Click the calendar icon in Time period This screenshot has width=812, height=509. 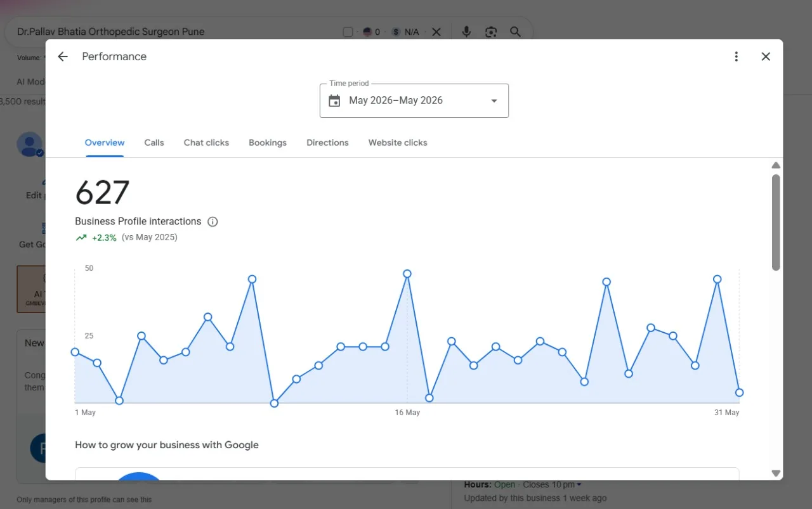pyautogui.click(x=334, y=101)
